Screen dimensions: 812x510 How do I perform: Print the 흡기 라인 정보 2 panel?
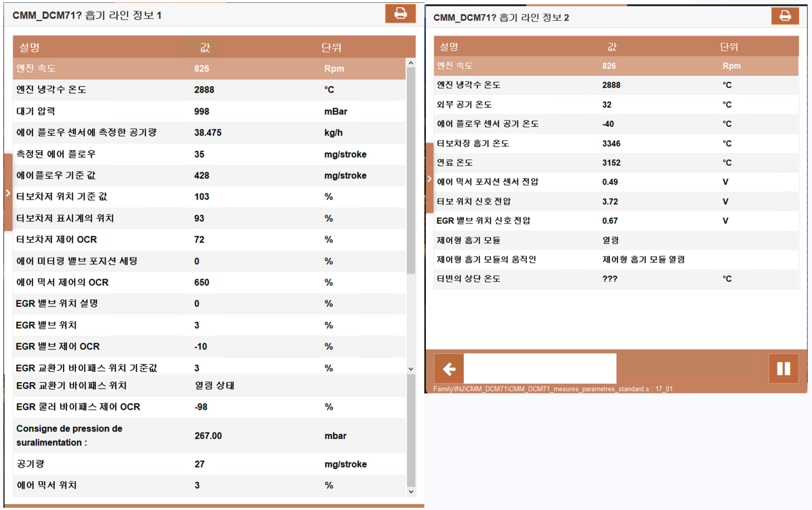(x=785, y=16)
